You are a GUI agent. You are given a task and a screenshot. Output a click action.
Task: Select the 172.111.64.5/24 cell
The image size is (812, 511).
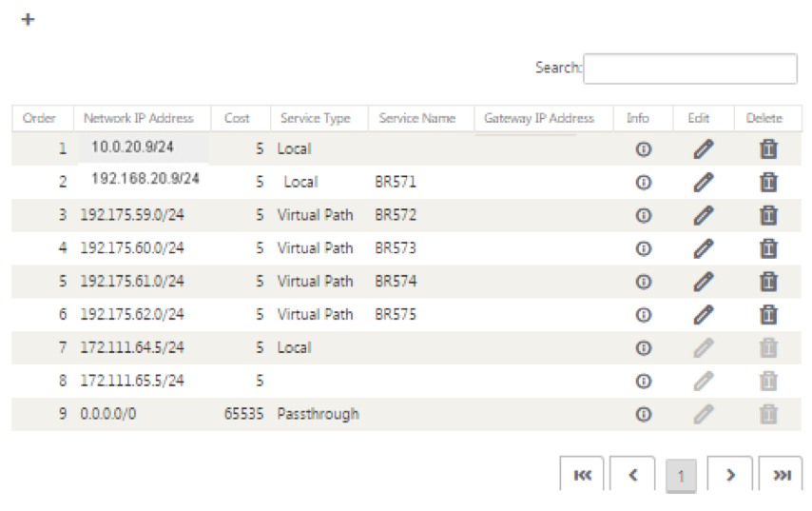pyautogui.click(x=132, y=347)
